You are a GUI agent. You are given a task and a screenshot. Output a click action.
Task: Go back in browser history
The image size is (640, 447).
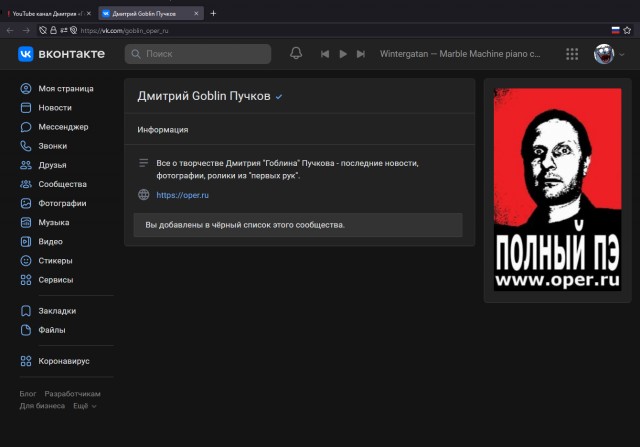click(10, 30)
